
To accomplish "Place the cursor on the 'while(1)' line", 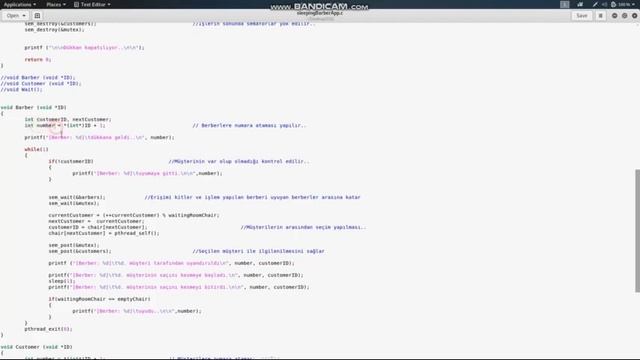I will (x=36, y=149).
